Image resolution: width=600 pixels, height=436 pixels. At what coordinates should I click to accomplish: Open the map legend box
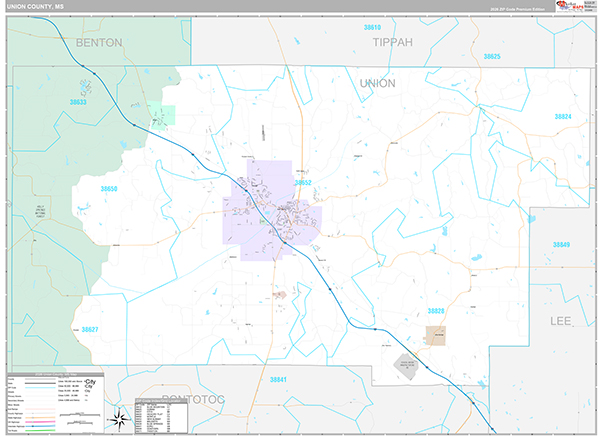point(55,402)
